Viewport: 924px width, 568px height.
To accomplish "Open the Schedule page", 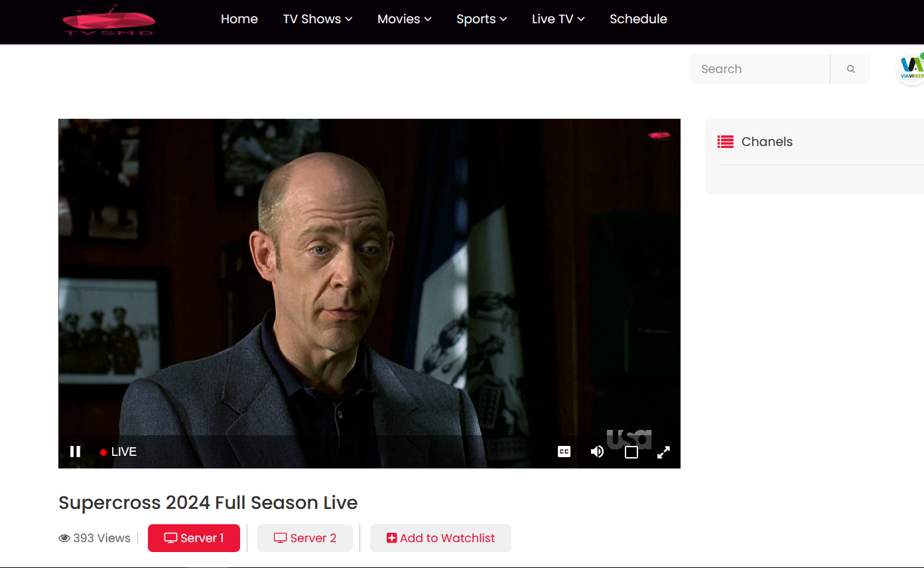I will click(638, 19).
